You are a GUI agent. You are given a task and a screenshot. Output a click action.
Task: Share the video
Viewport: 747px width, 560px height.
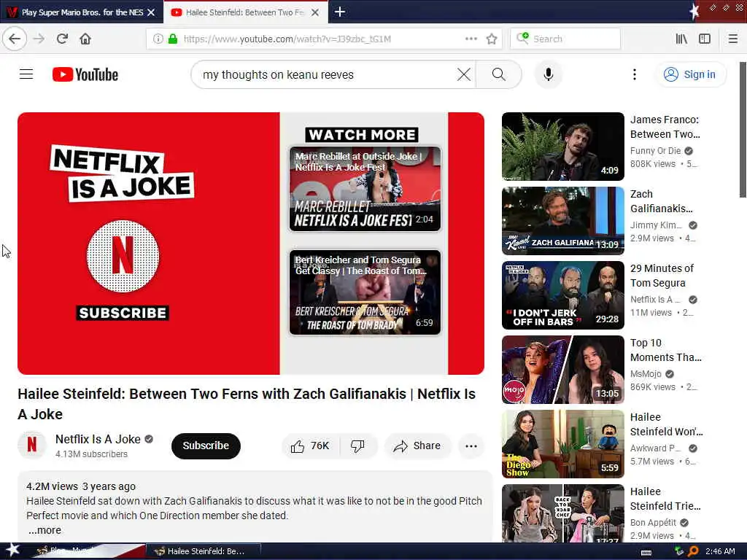(417, 446)
